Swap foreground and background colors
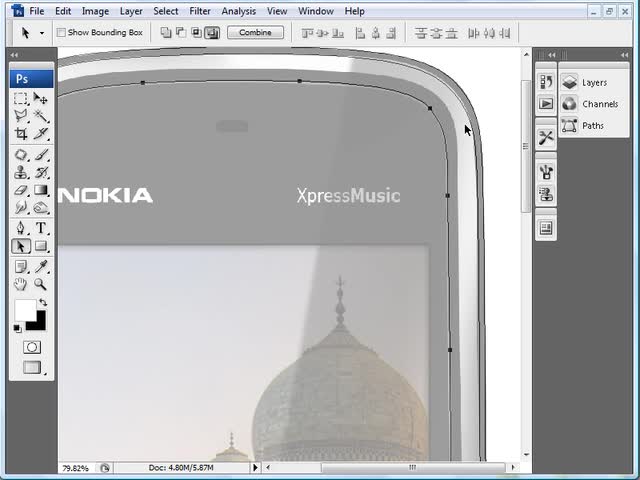Screen dimensions: 640x480 click(42, 302)
